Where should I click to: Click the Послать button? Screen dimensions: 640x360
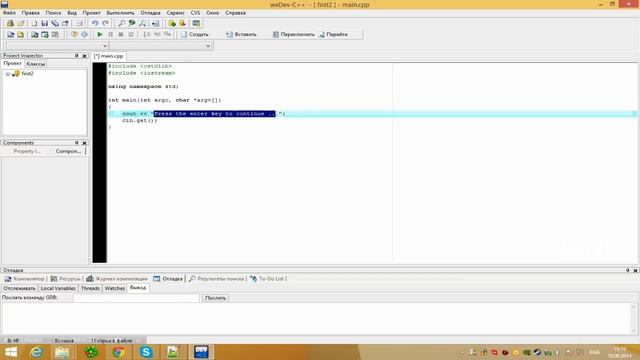click(215, 298)
